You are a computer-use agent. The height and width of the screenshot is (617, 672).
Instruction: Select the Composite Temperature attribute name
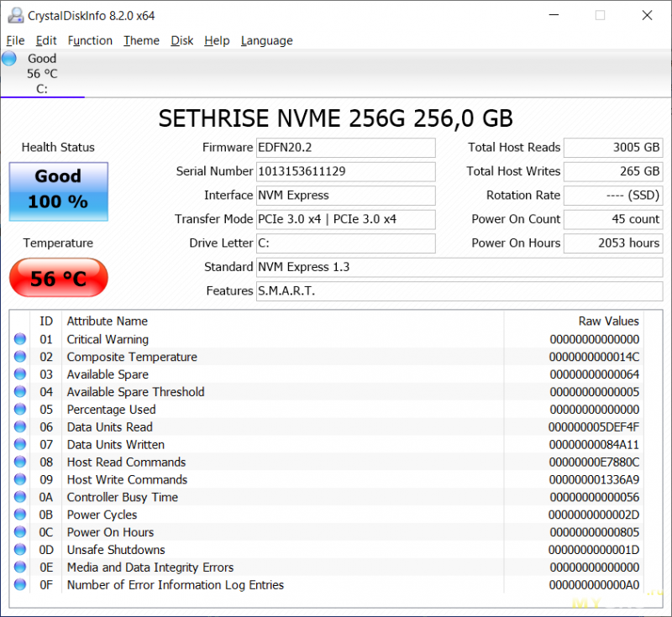[x=132, y=357]
